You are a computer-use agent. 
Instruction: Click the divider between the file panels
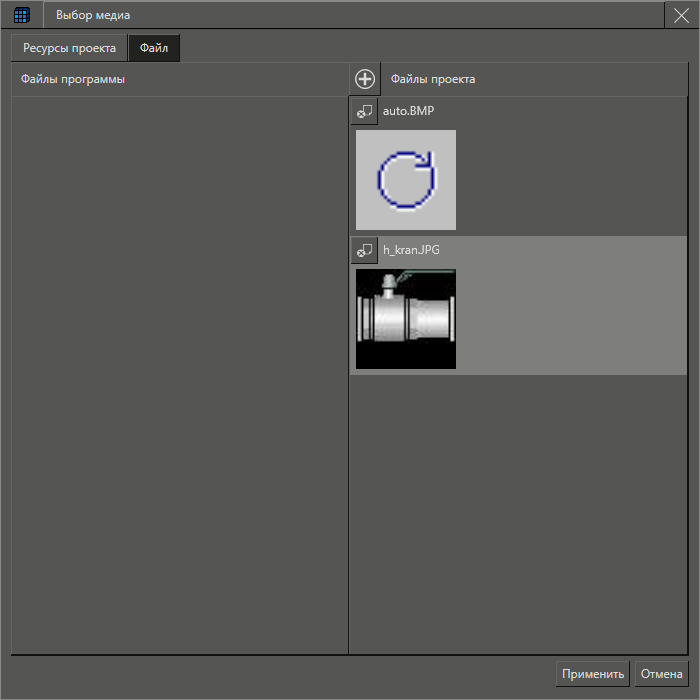coord(348,400)
